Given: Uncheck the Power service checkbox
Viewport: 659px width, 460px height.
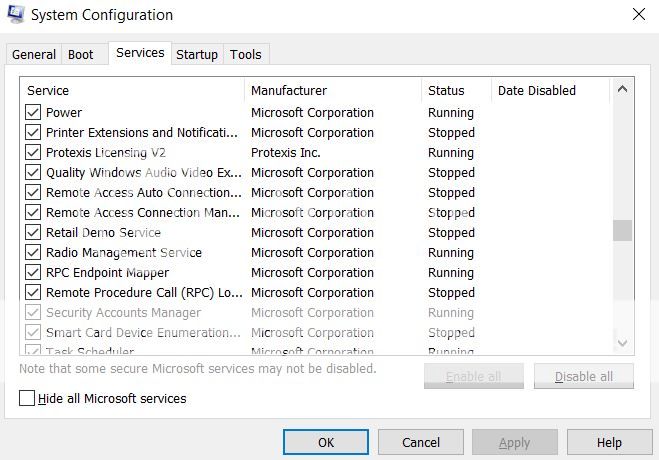Looking at the screenshot, I should [x=33, y=112].
